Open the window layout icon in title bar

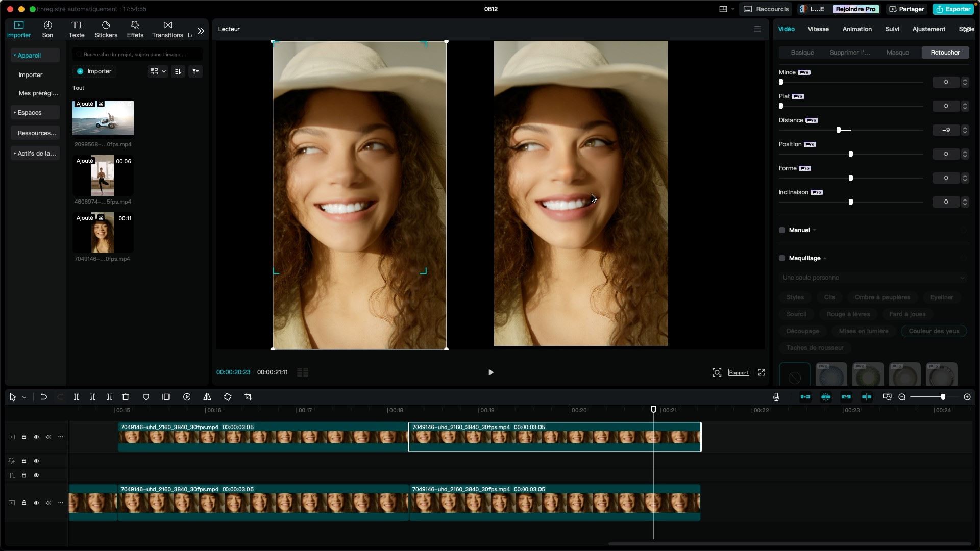click(723, 9)
